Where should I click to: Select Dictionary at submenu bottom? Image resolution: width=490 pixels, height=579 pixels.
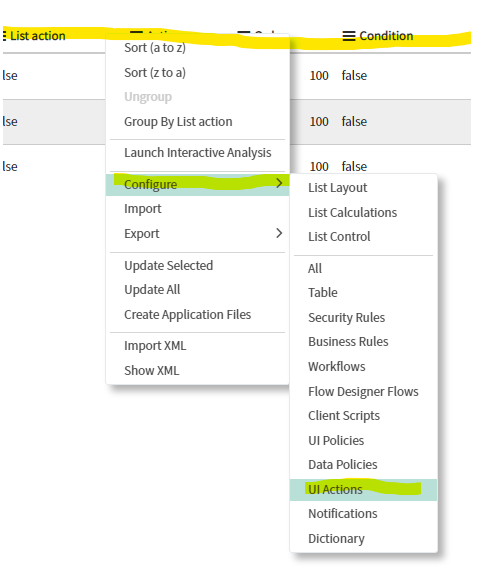pos(336,539)
